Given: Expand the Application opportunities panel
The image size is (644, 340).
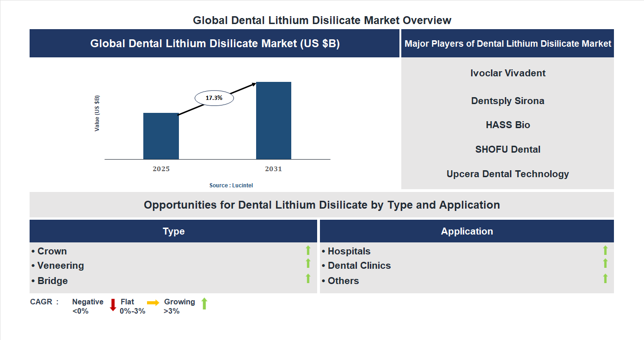Looking at the screenshot, I should [467, 231].
